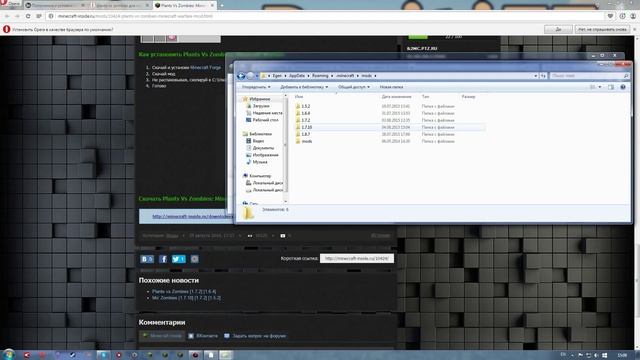Open recent locations dropdown beside forward button
The image size is (640, 360).
[x=257, y=76]
